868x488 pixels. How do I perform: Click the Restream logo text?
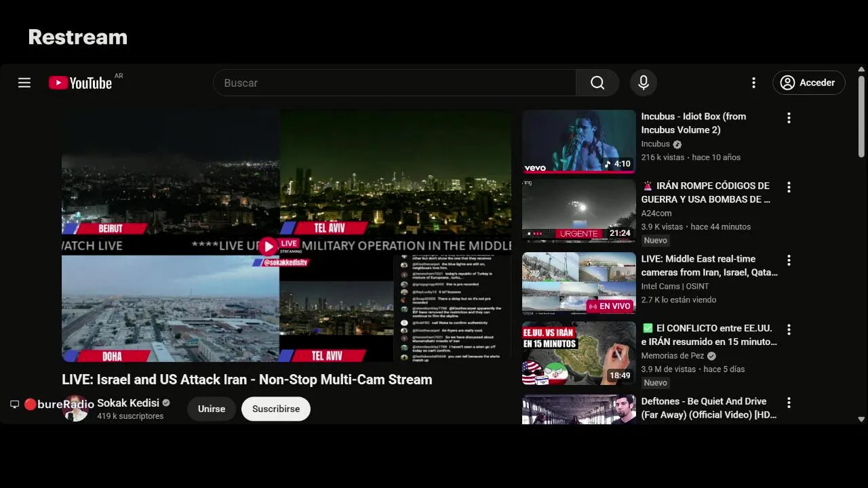point(78,37)
